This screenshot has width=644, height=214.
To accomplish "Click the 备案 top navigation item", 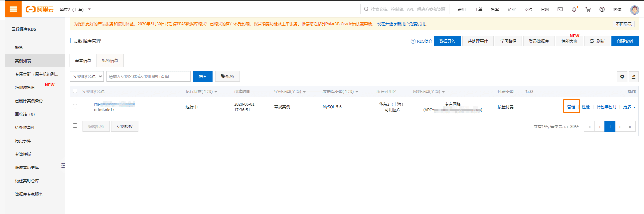I will click(x=495, y=9).
